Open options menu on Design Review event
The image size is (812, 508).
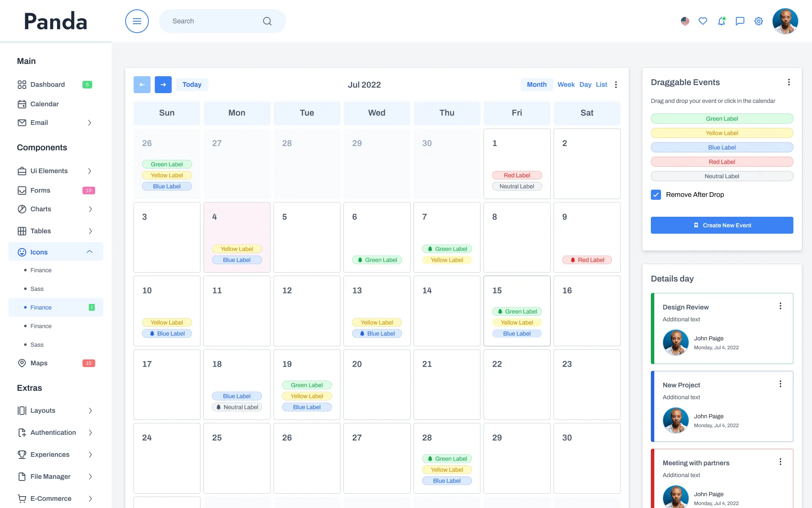click(x=780, y=306)
